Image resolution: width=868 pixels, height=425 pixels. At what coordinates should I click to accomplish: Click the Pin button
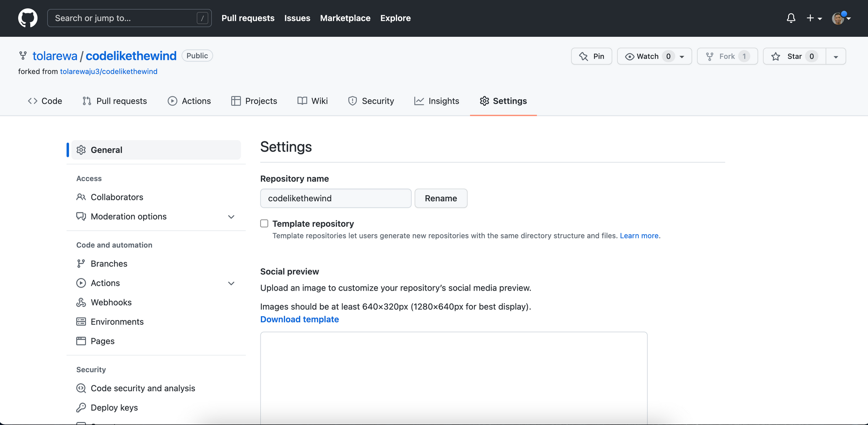click(592, 56)
